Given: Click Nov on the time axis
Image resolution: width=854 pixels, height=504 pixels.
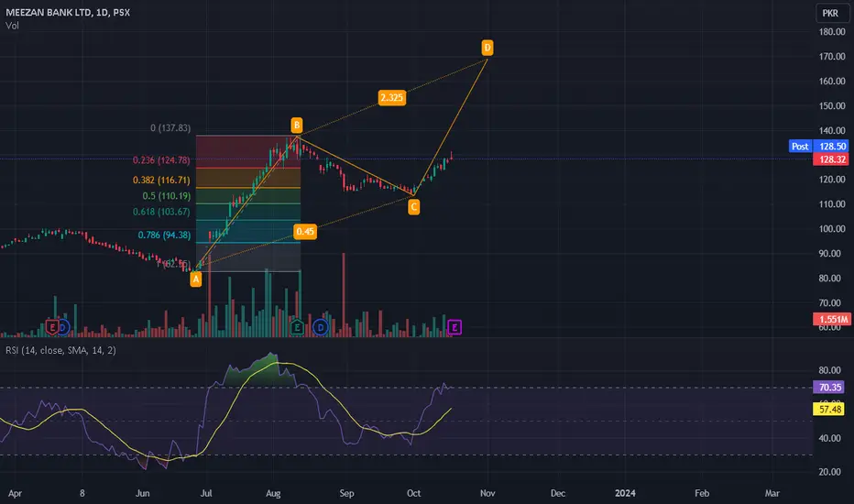Looking at the screenshot, I should point(487,494).
